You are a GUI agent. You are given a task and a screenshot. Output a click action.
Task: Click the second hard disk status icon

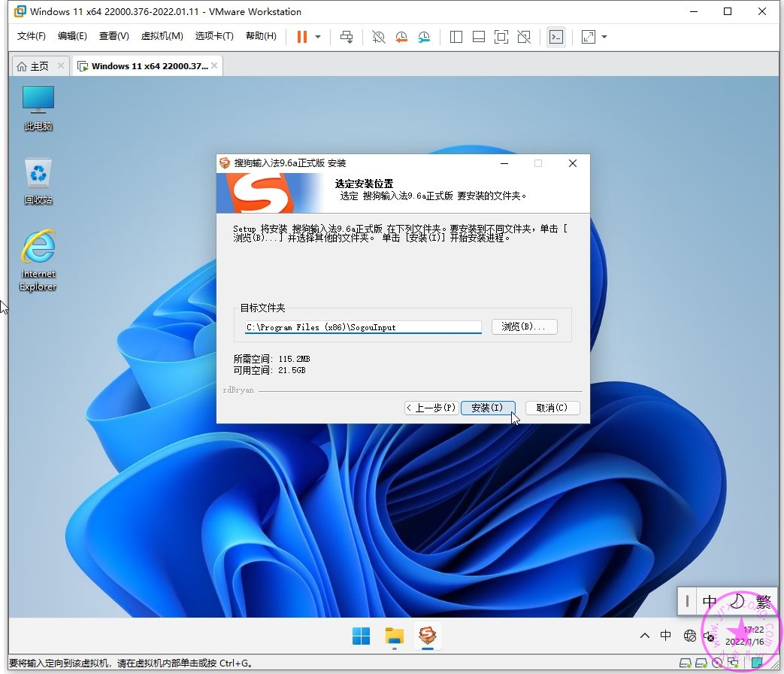(x=701, y=663)
